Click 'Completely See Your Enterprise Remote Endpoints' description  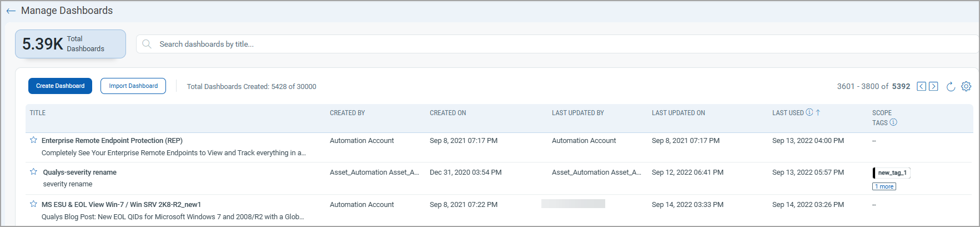click(174, 153)
